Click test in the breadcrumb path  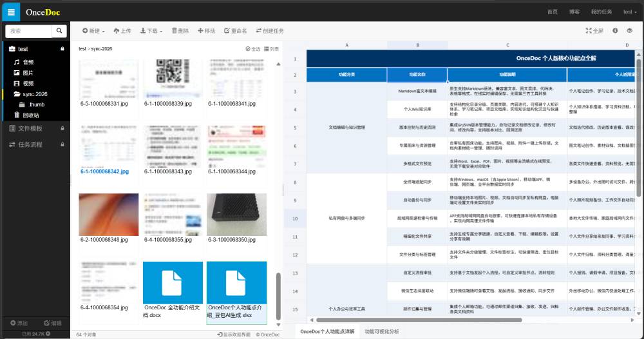(82, 49)
